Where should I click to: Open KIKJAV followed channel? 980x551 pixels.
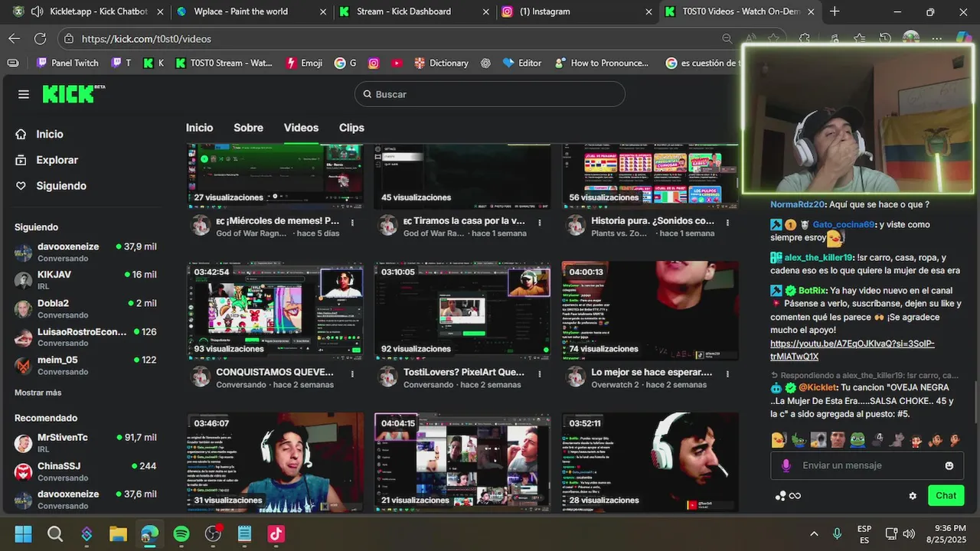(86, 279)
